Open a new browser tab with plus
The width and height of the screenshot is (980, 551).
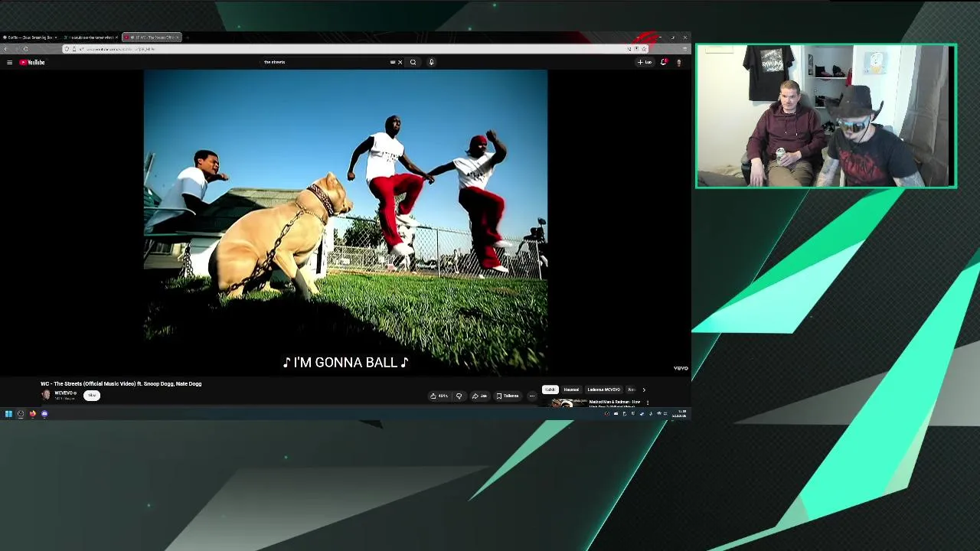click(x=188, y=37)
